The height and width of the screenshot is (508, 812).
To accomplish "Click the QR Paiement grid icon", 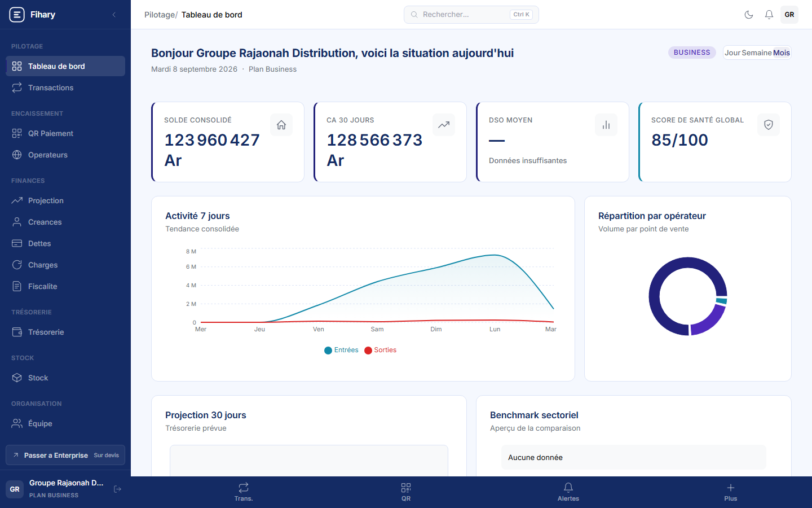I will pyautogui.click(x=17, y=133).
